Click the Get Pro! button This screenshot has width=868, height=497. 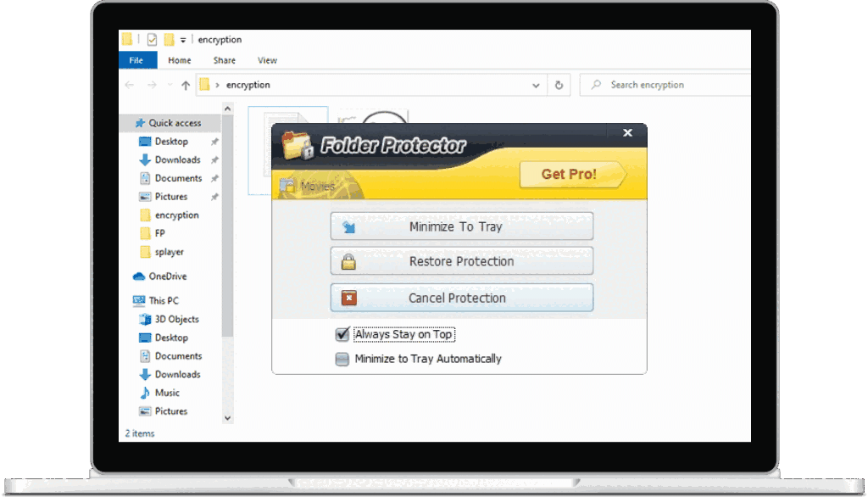click(572, 174)
